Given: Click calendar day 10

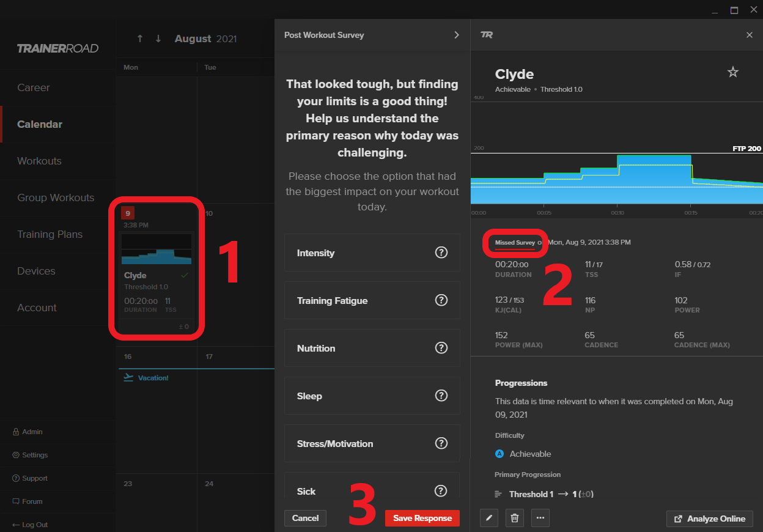Looking at the screenshot, I should 209,213.
